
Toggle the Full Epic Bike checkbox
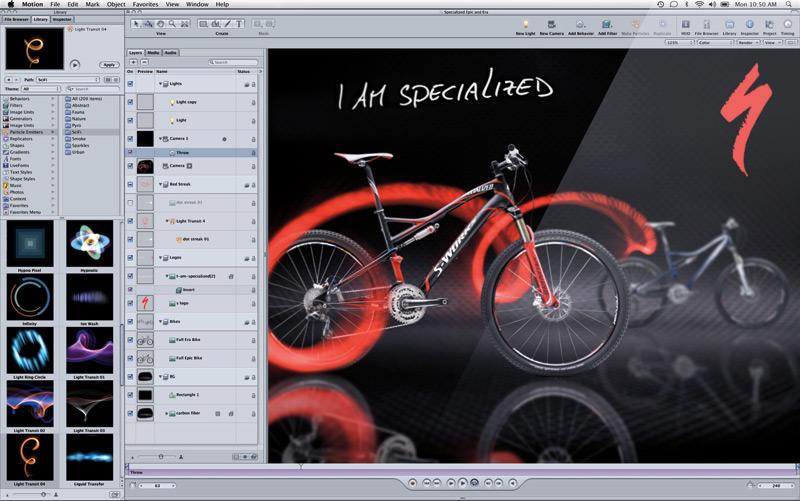point(130,358)
